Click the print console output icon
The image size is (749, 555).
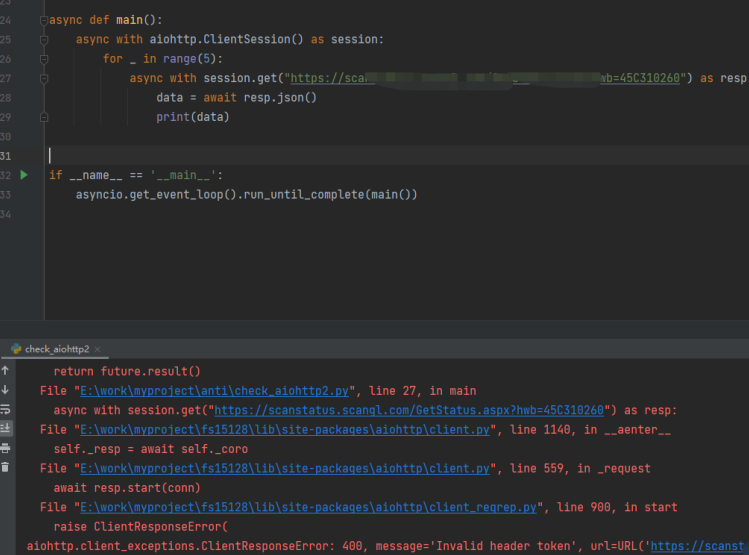point(6,448)
